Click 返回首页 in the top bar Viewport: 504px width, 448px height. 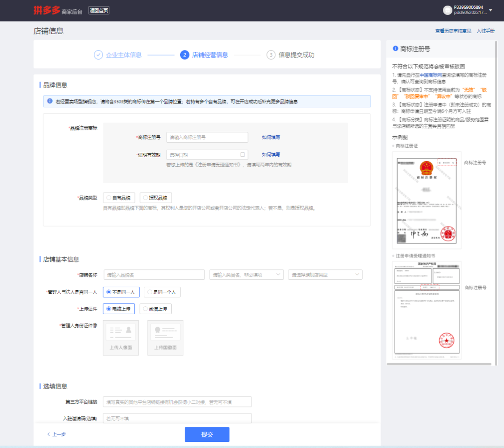click(99, 10)
